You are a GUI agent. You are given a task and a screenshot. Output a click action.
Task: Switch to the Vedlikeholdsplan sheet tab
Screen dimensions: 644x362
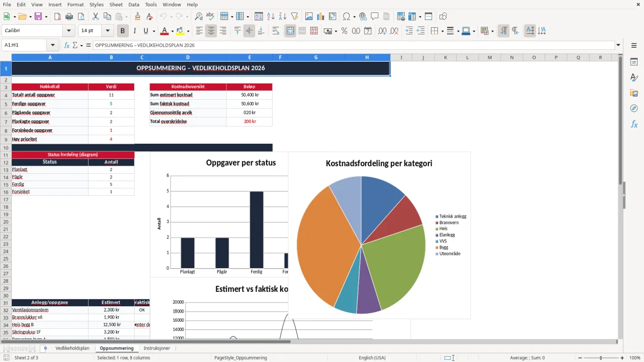[x=72, y=349]
